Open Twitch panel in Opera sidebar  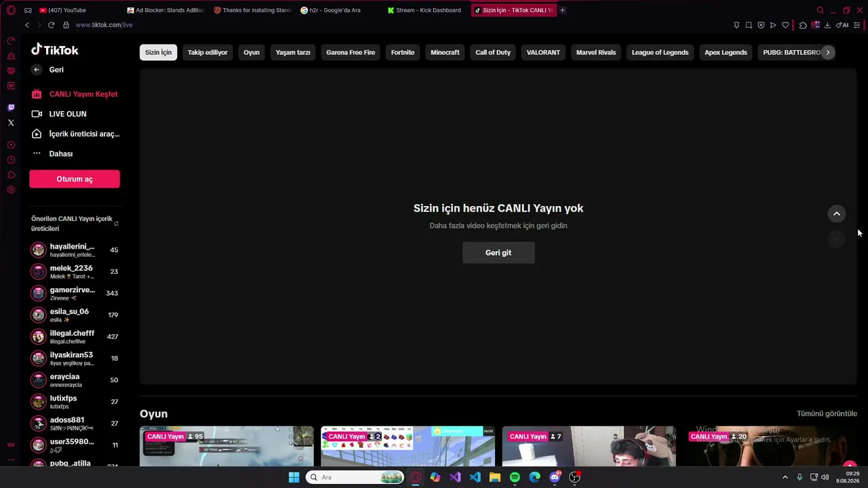(11, 108)
